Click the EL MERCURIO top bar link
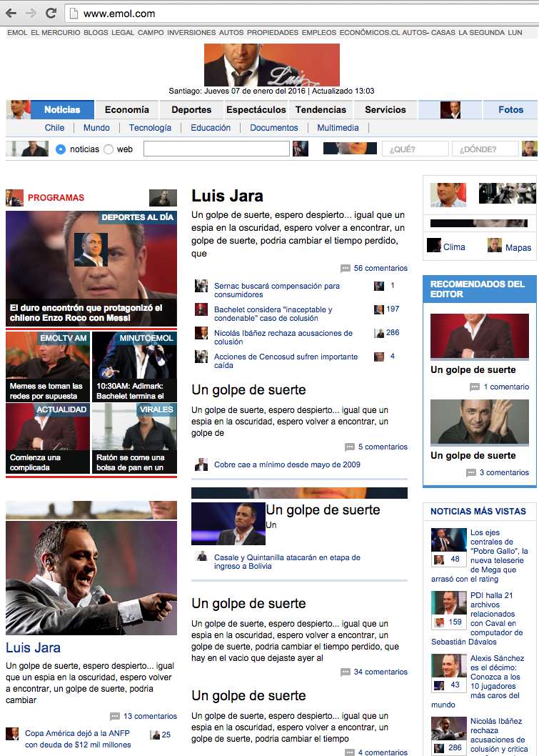539x756 pixels. coord(56,32)
